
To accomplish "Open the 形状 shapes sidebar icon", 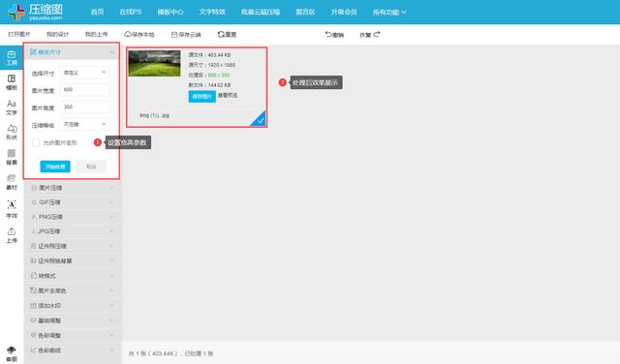I will (12, 132).
